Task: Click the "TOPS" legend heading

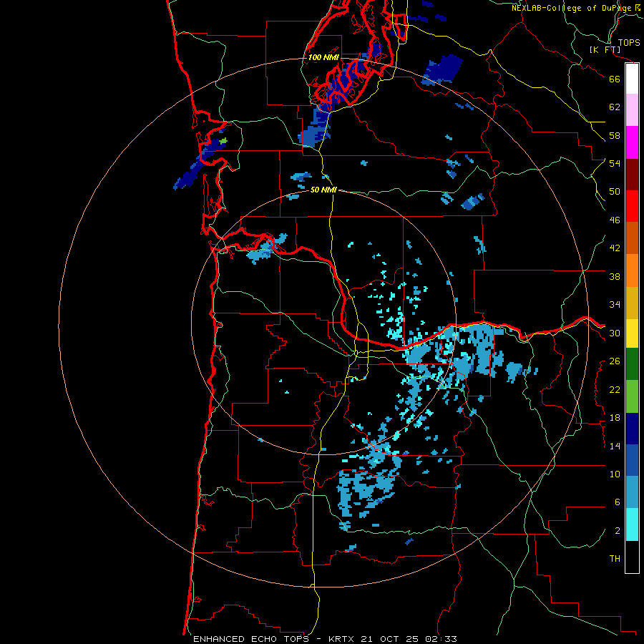Action: [629, 43]
